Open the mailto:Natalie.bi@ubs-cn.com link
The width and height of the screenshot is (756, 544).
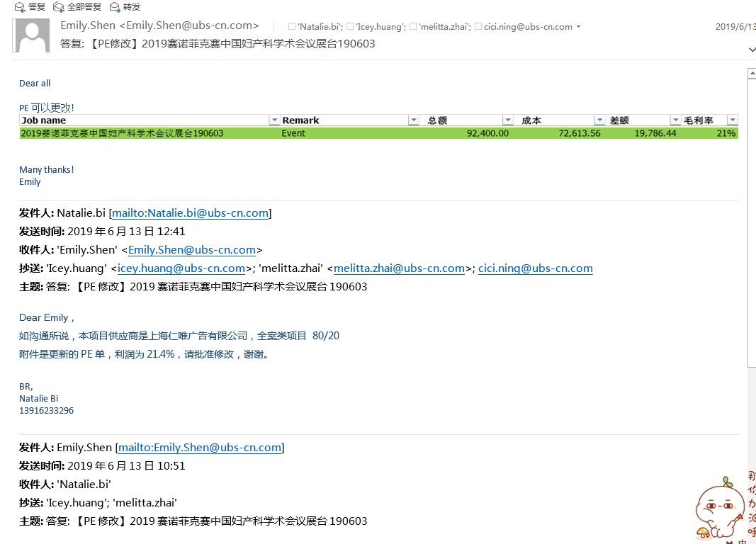pyautogui.click(x=190, y=213)
